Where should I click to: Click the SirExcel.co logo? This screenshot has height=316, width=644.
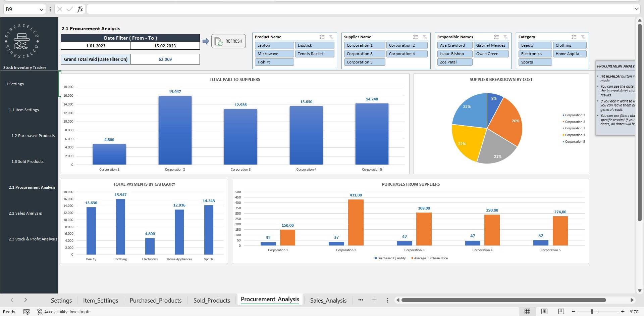click(x=22, y=41)
